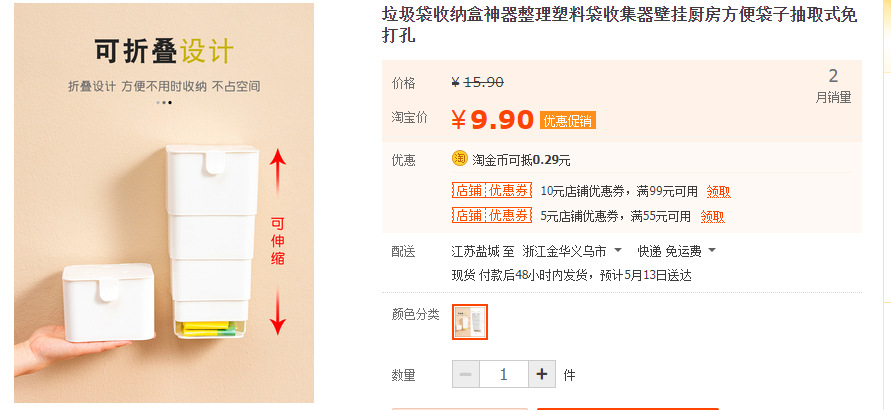Claim the 5元 store coupon via 领取

click(712, 215)
